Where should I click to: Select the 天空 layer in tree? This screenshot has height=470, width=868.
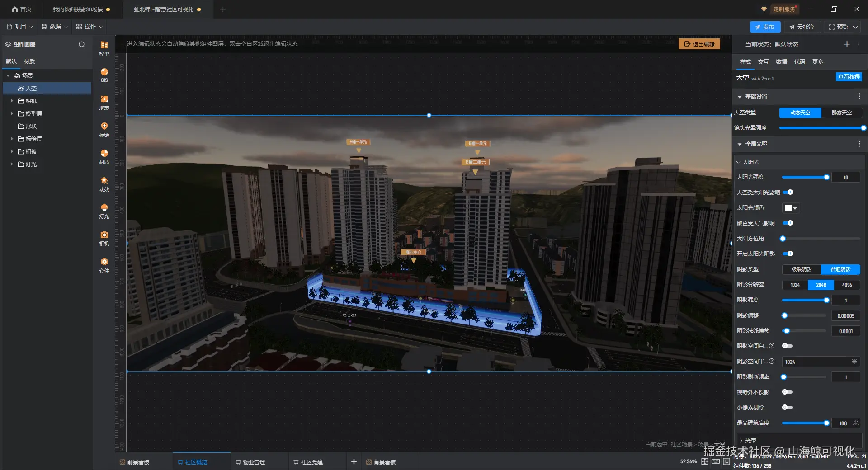(47, 88)
